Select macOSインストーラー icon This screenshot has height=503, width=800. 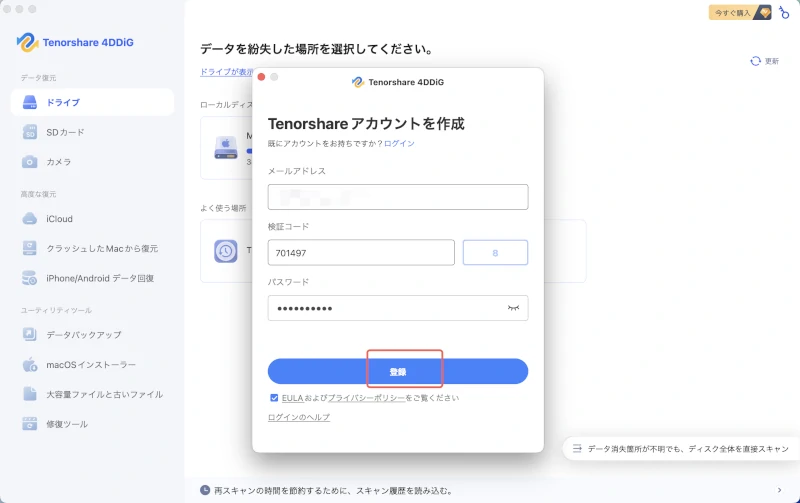pyautogui.click(x=30, y=365)
